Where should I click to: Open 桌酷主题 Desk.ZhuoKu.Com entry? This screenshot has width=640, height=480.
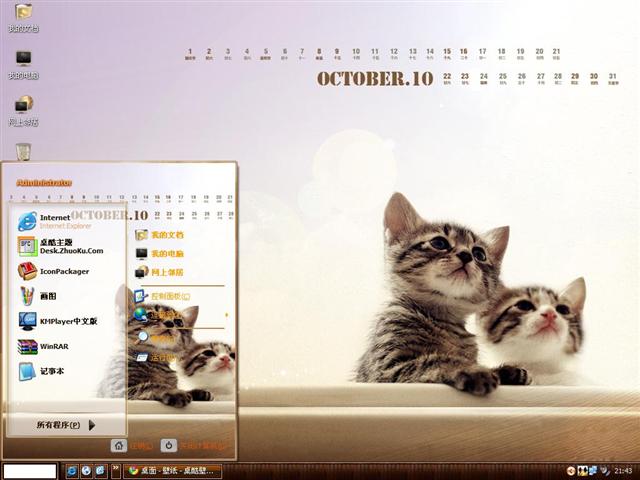[x=60, y=246]
